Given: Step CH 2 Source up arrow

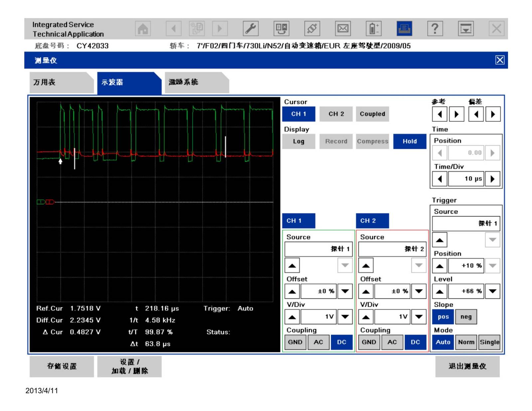Looking at the screenshot, I should (x=366, y=265).
